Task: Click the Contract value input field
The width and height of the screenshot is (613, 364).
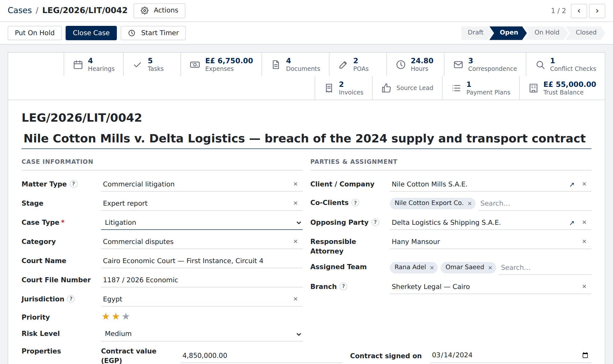Action: click(261, 356)
